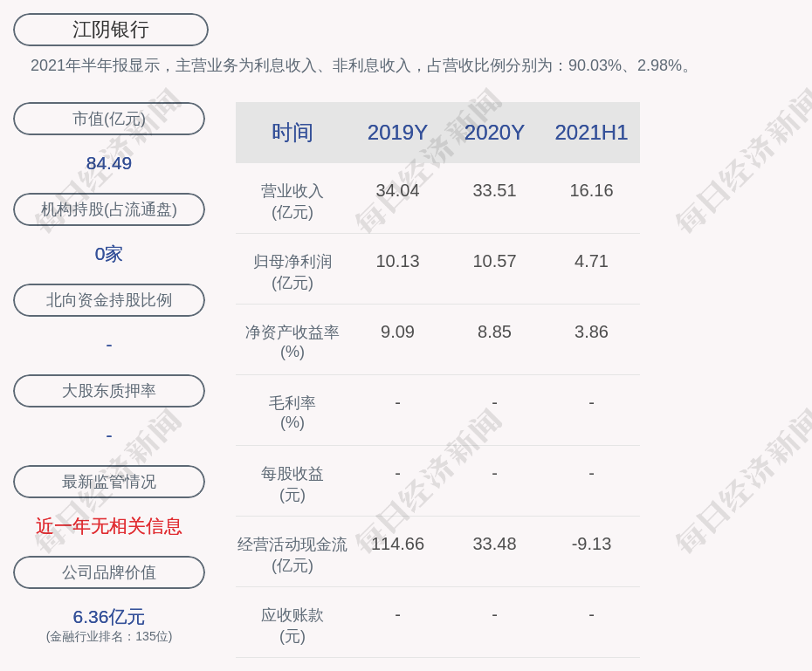Click the 时间 table header
Screen dimensions: 812x671
tap(292, 133)
